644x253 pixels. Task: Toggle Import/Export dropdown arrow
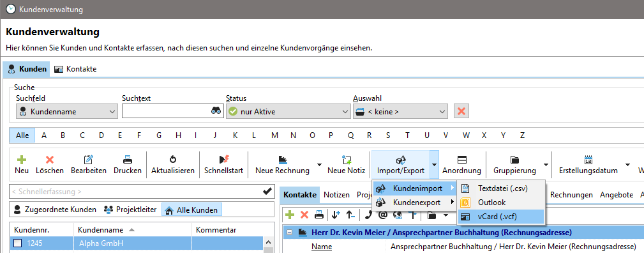click(434, 164)
